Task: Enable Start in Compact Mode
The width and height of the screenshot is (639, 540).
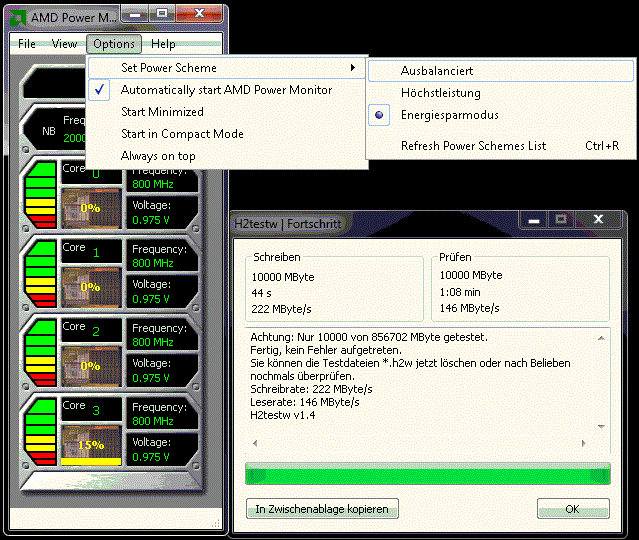Action: [226, 134]
